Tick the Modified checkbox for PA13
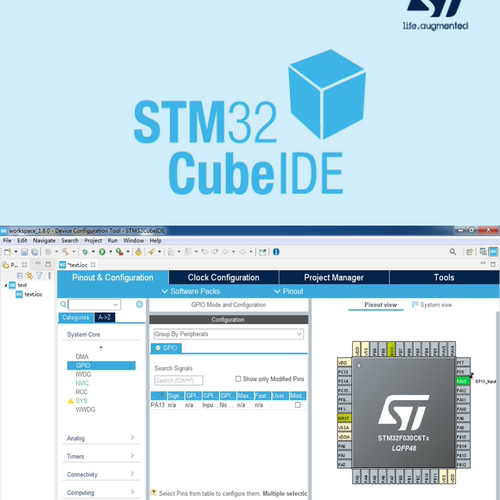Screen dimensions: 500x500 pyautogui.click(x=298, y=405)
